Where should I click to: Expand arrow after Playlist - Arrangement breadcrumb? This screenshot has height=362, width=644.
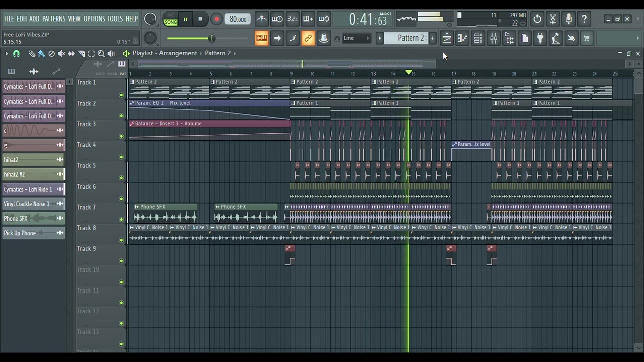point(201,53)
